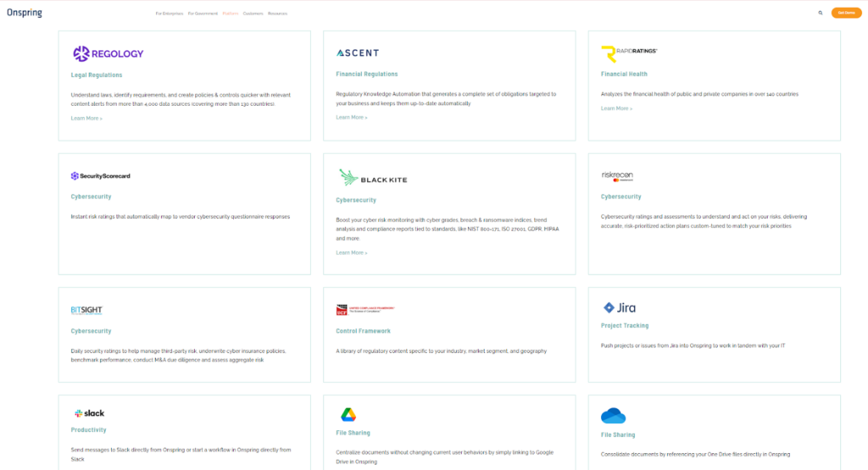Click the Regology description paragraph
Viewport: 868px width, 470px height.
181,100
